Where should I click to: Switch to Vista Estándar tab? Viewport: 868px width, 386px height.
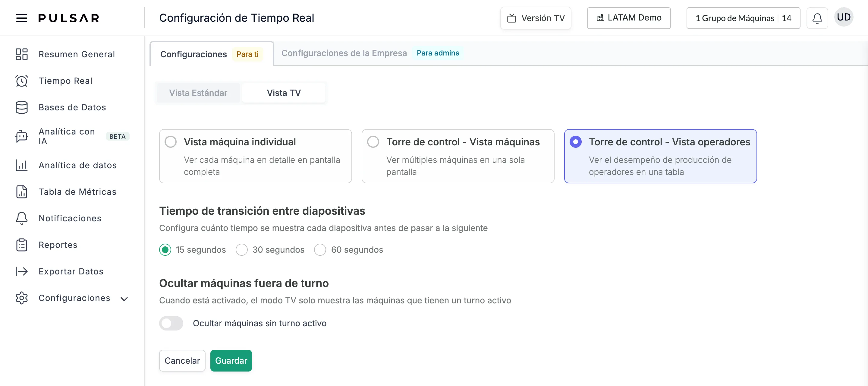point(198,93)
